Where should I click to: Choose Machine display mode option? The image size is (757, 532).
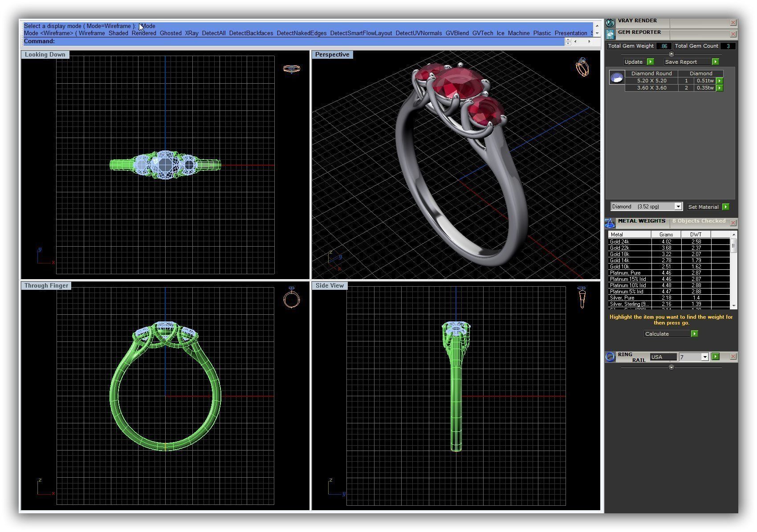(519, 33)
